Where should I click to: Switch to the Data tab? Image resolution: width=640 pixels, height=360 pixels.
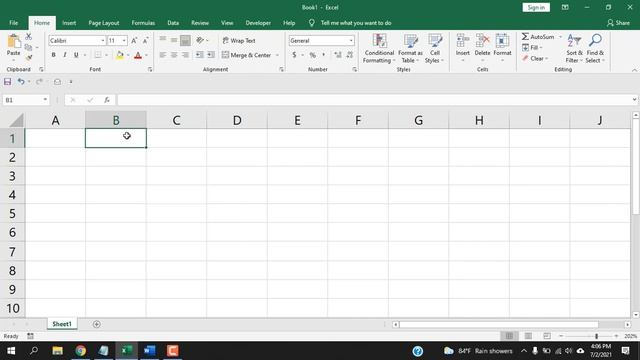173,23
